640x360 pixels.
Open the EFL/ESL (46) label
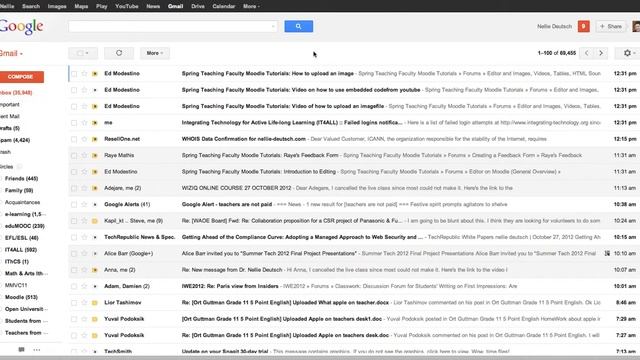[22, 238]
